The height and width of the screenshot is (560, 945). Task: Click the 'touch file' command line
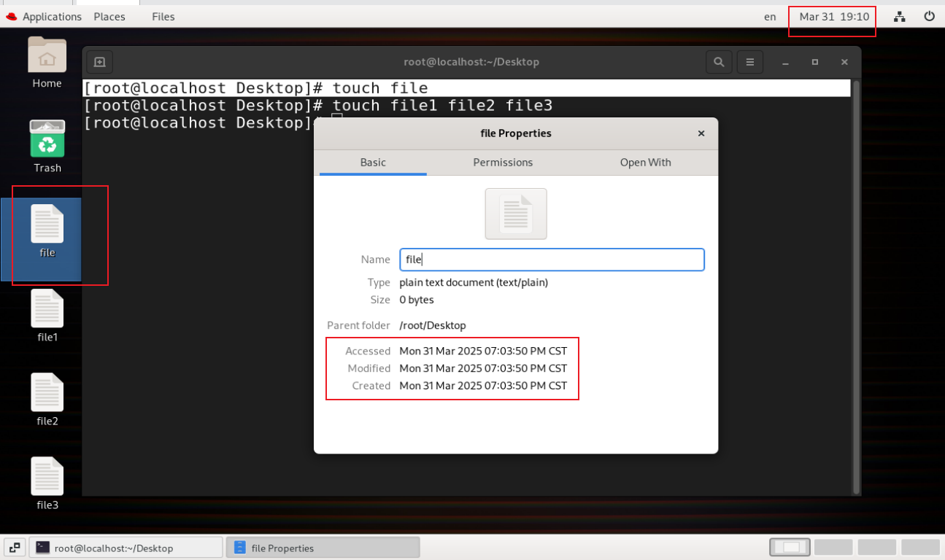pos(380,88)
